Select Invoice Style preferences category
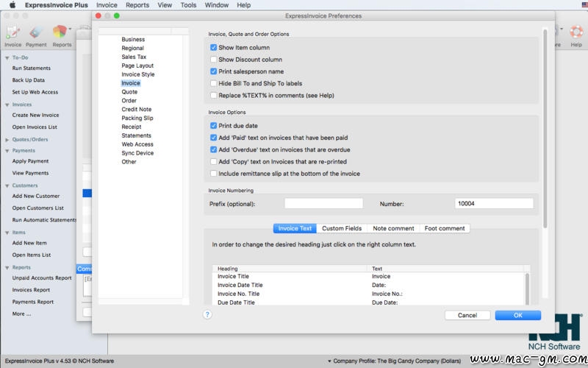The image size is (588, 368). click(137, 74)
